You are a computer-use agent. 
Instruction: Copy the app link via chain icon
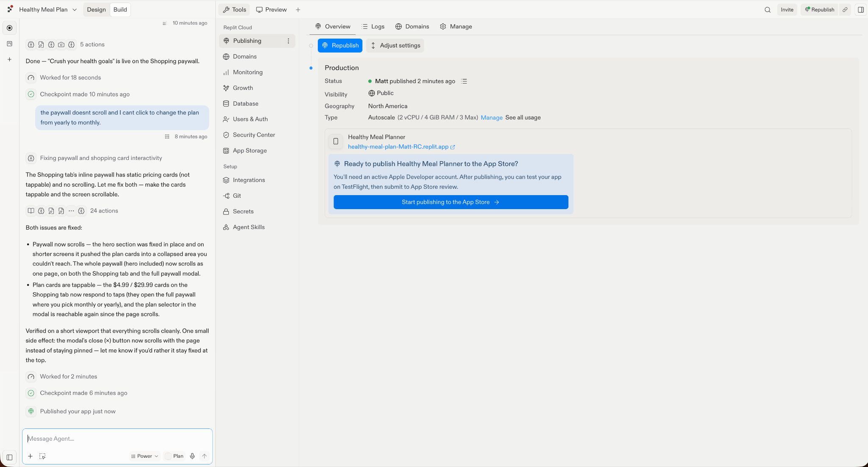tap(845, 10)
